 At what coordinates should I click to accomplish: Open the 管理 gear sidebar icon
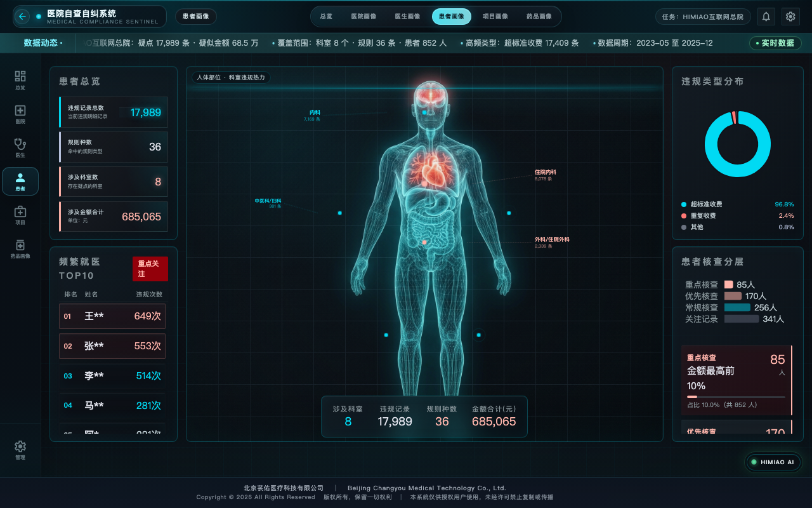[x=20, y=450]
